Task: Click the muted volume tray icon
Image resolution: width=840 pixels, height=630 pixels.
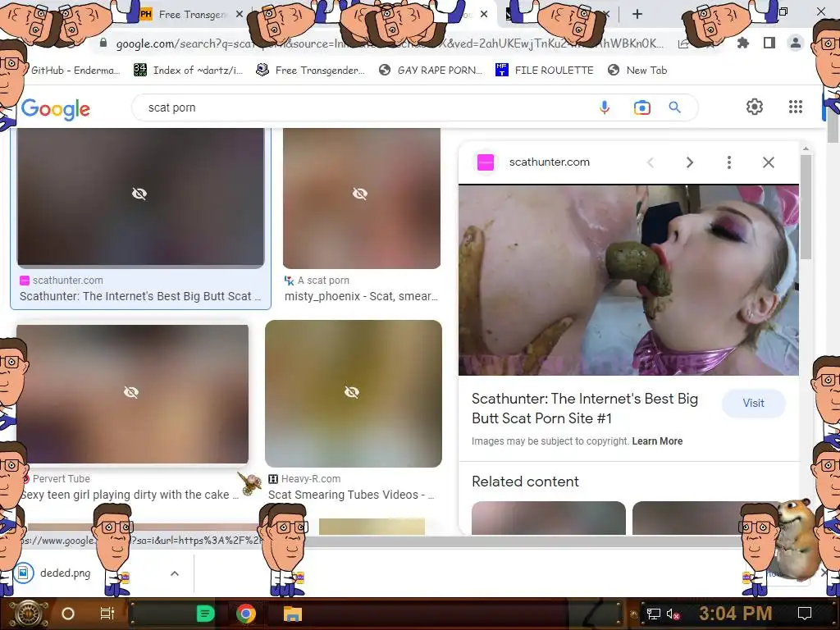Action: tap(673, 614)
